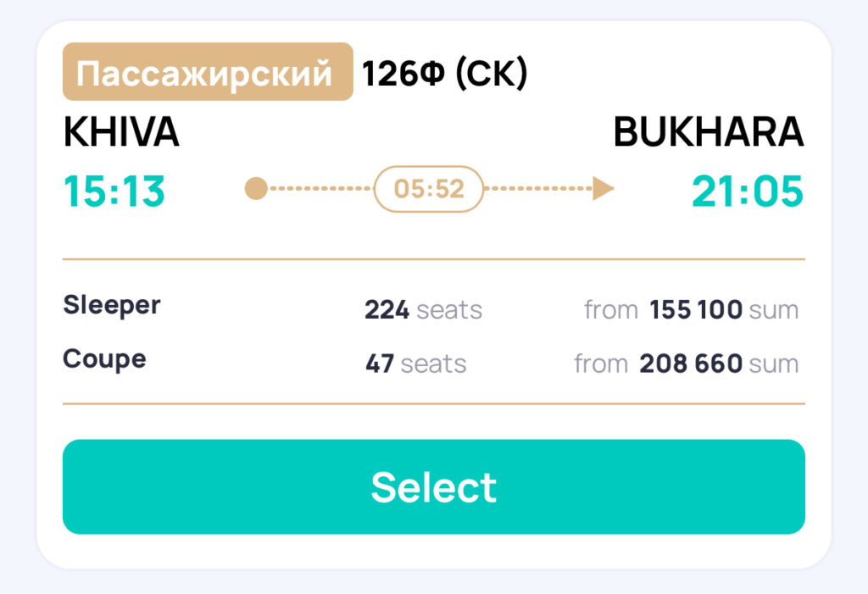Choose the Coupe class label
This screenshot has height=594, width=868.
[x=104, y=360]
